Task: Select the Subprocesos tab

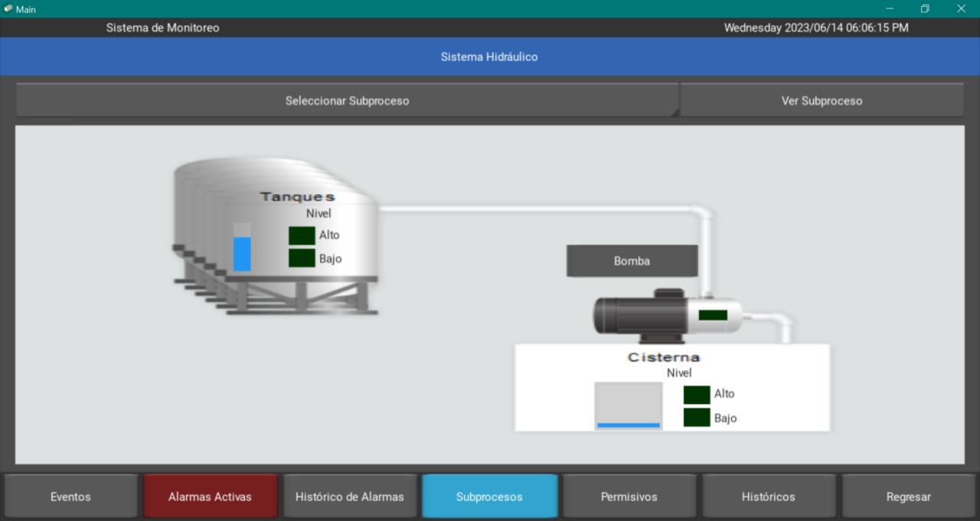Action: tap(489, 496)
